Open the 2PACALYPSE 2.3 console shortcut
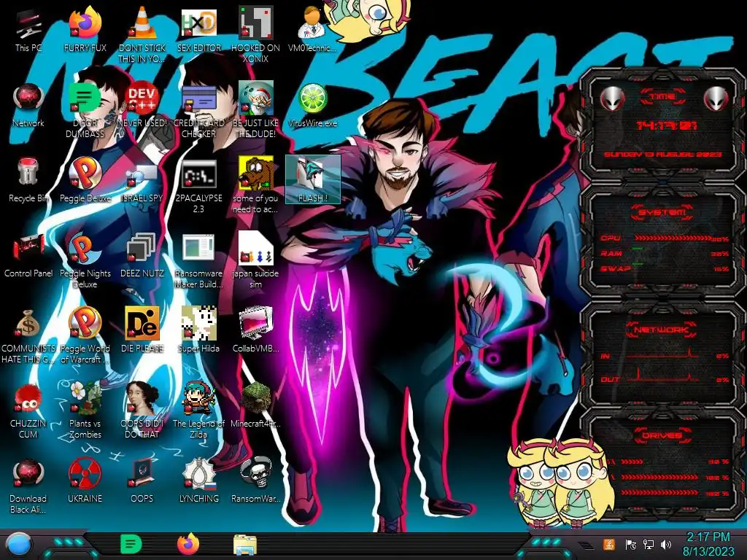747x560 pixels. coord(198,186)
